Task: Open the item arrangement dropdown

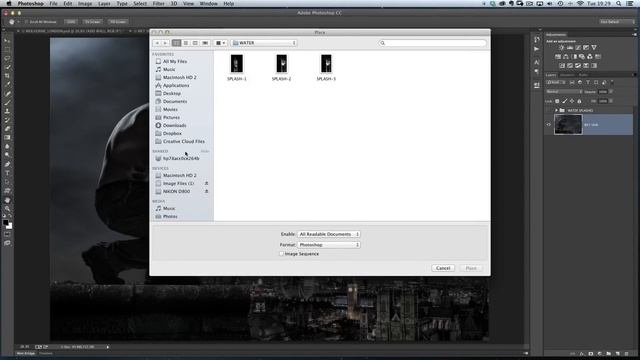Action: coord(221,43)
